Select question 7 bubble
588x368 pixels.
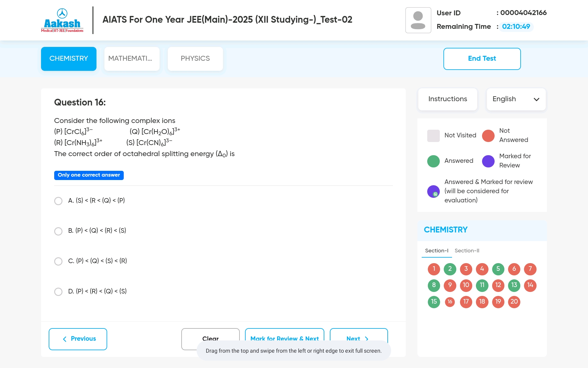tap(530, 269)
